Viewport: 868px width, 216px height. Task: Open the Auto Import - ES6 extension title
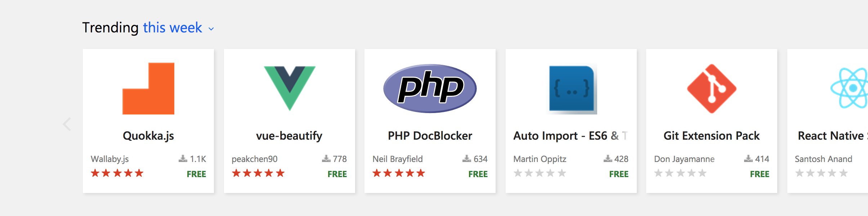(x=571, y=136)
